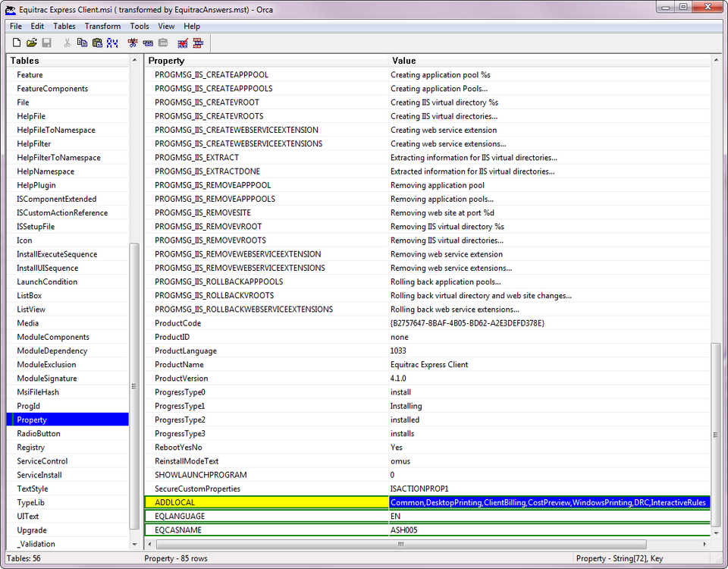The height and width of the screenshot is (569, 728).
Task: Select the EQLANGUAGE property cell
Action: [266, 516]
